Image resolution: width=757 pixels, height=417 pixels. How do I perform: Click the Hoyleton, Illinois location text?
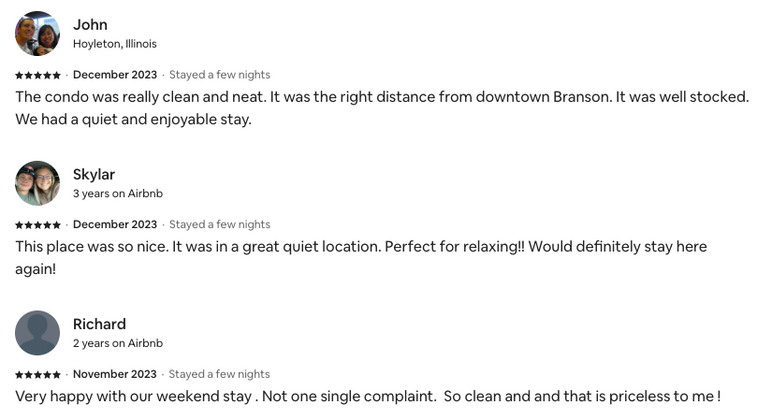[114, 44]
